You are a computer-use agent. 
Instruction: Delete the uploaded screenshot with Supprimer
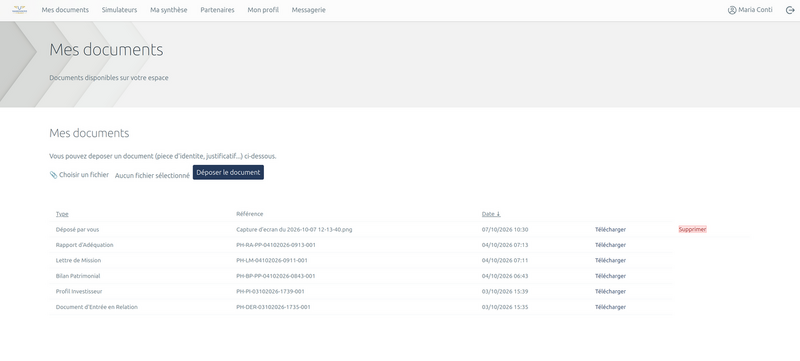(692, 229)
